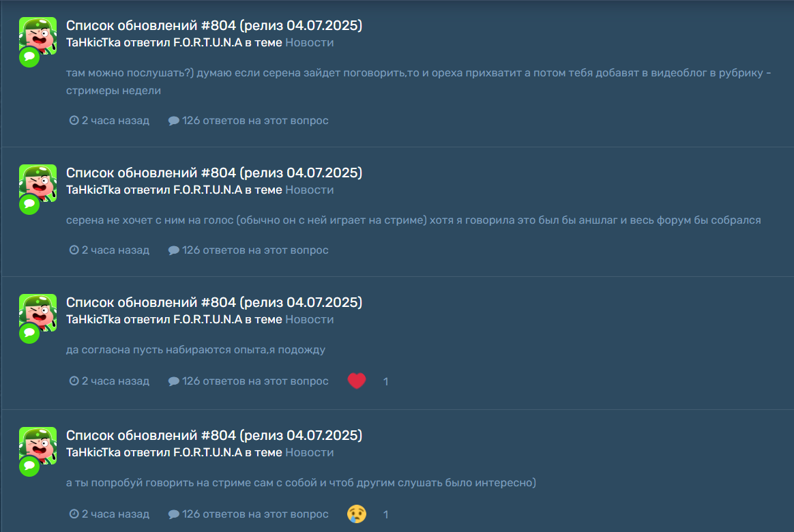Click the crying face reaction emoji

(x=357, y=514)
